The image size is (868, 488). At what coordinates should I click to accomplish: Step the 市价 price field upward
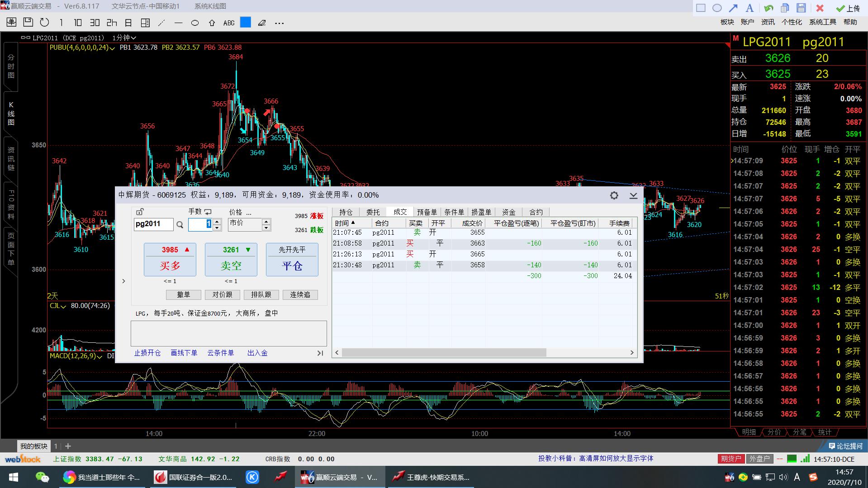coord(266,222)
